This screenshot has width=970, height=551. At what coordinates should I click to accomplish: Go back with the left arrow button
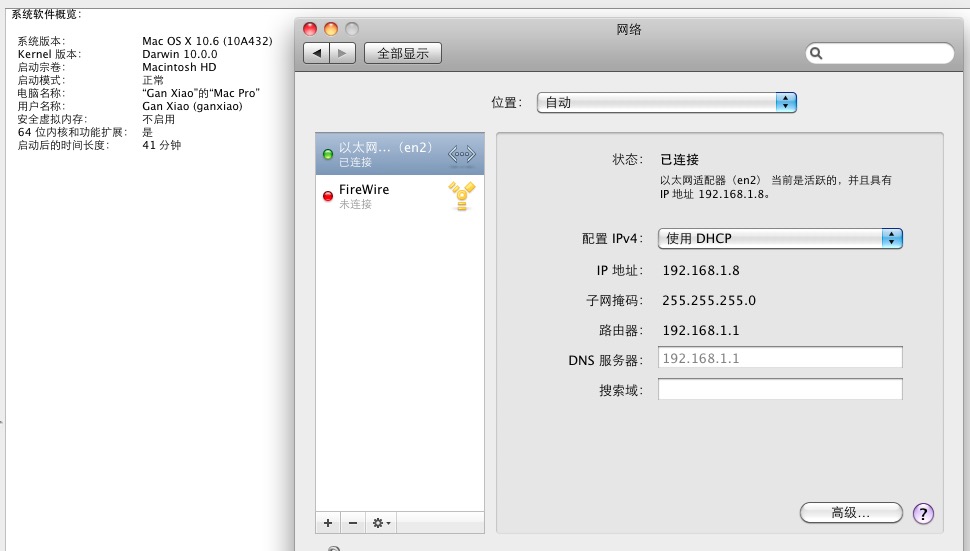[317, 53]
